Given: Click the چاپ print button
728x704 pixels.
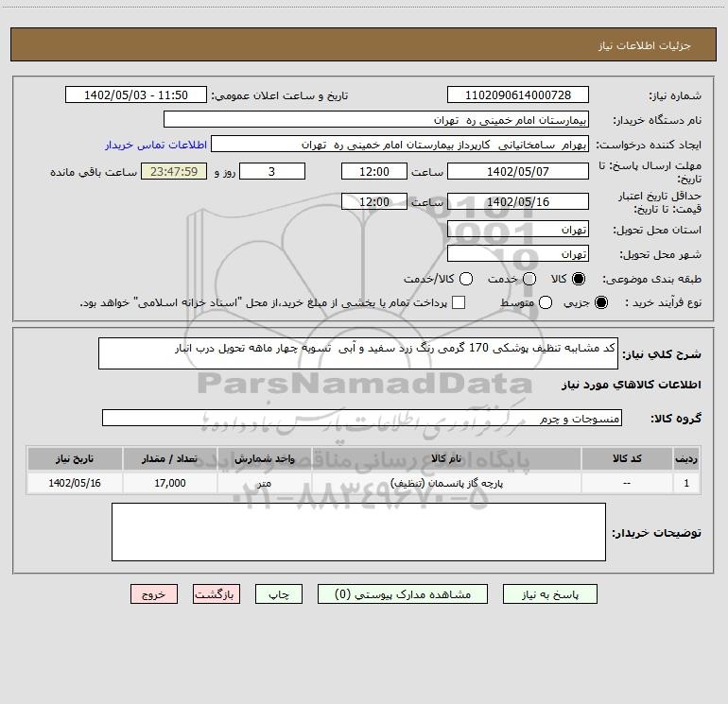Looking at the screenshot, I should point(279,594).
